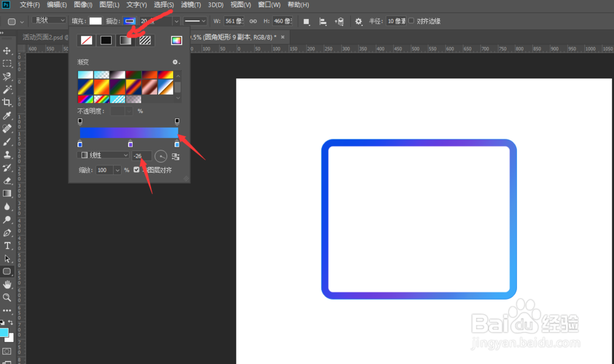
Task: Select the Healing Brush tool
Action: (7, 128)
